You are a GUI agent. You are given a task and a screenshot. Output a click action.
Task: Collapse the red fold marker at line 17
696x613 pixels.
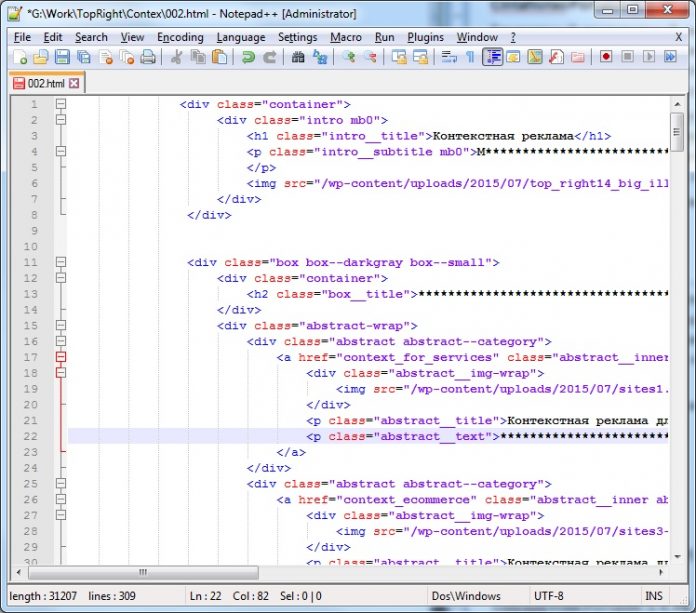(61, 357)
